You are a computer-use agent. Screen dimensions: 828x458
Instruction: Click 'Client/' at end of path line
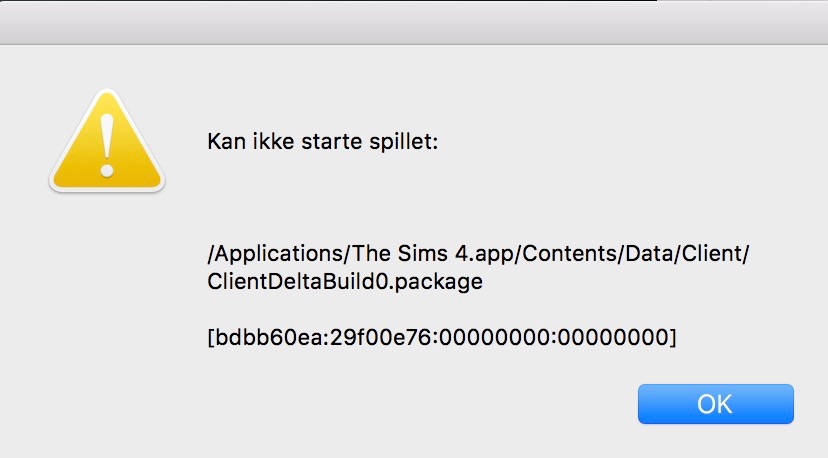[x=716, y=254]
